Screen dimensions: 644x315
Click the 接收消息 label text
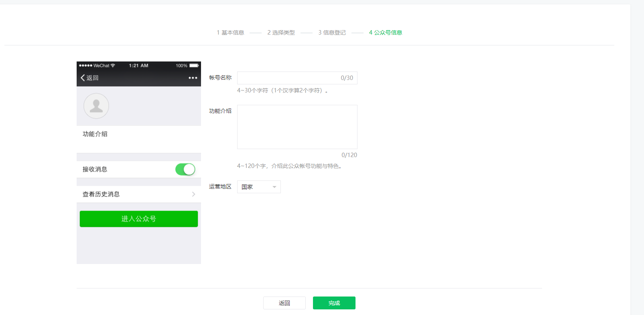click(x=95, y=169)
